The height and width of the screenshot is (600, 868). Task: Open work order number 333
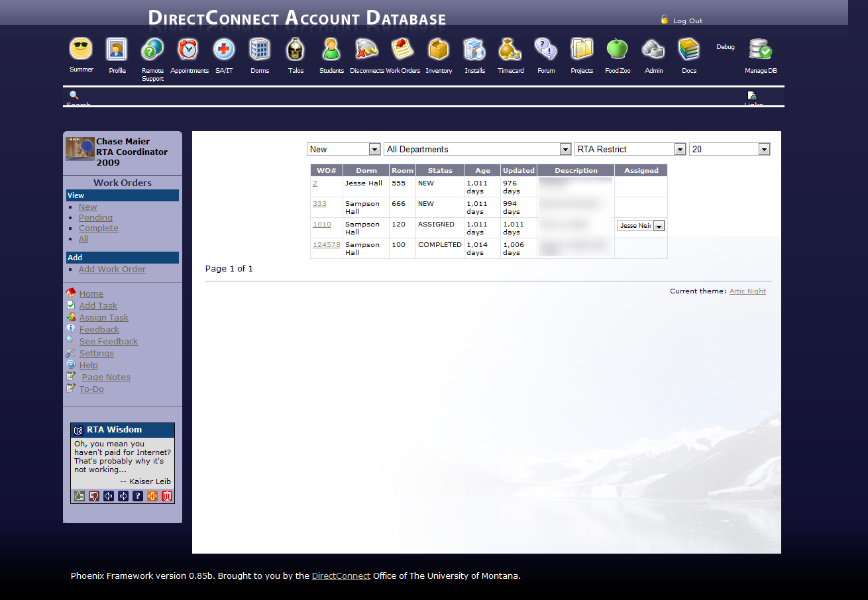pos(319,204)
